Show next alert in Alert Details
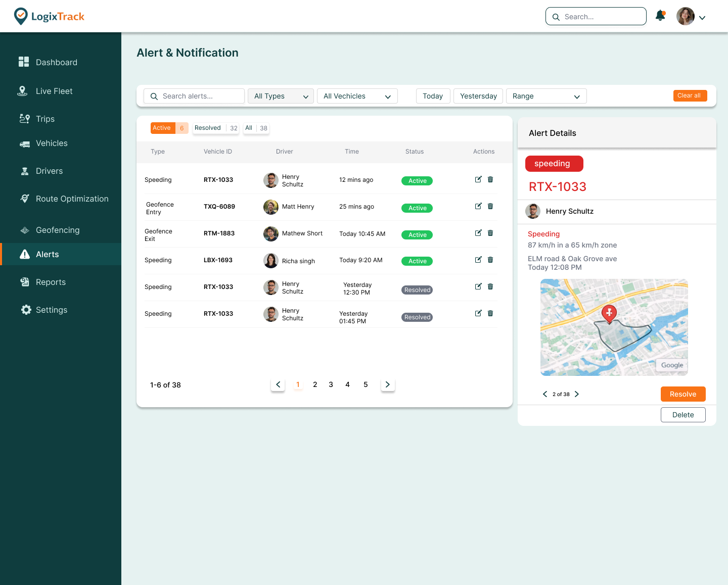Viewport: 728px width, 585px height. click(577, 394)
